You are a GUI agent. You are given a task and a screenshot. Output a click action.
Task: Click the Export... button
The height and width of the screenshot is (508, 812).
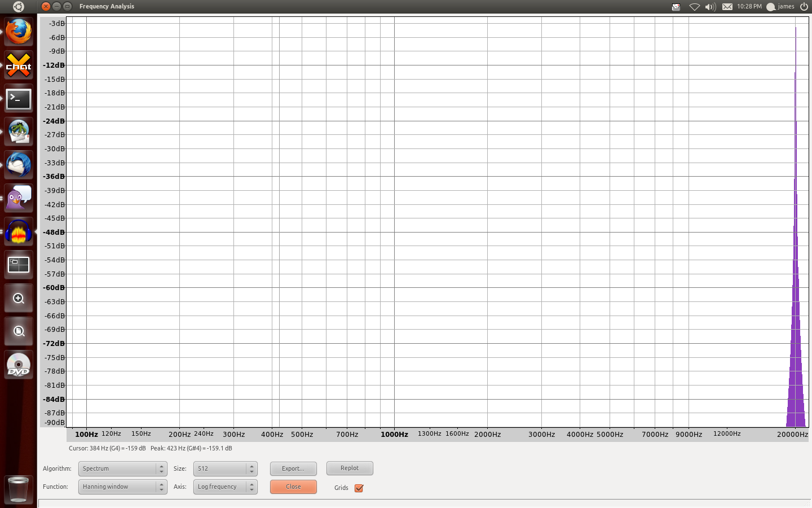(x=293, y=468)
